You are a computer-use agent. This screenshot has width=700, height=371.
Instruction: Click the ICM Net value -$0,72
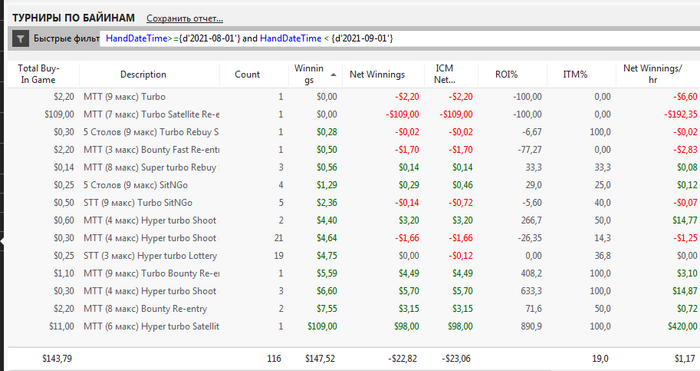click(461, 203)
